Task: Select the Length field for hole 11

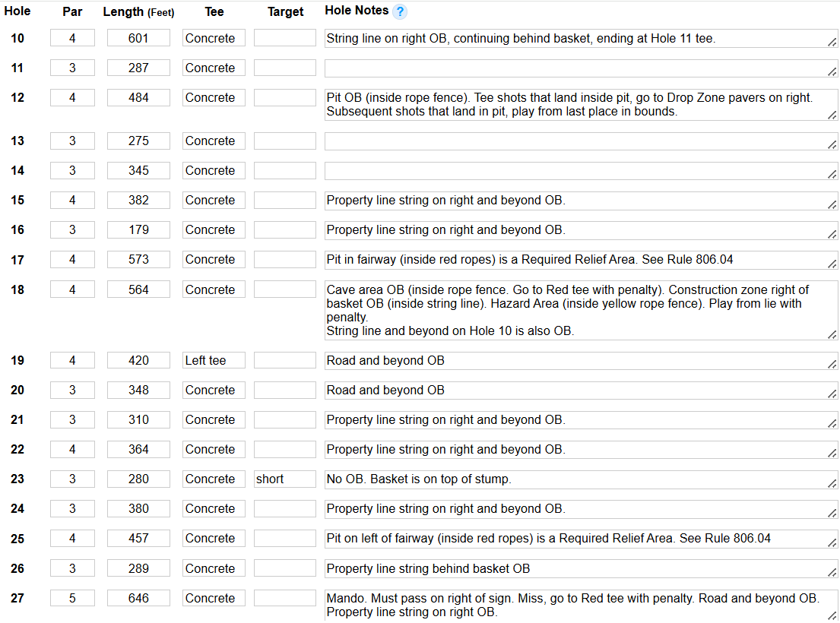Action: [138, 68]
